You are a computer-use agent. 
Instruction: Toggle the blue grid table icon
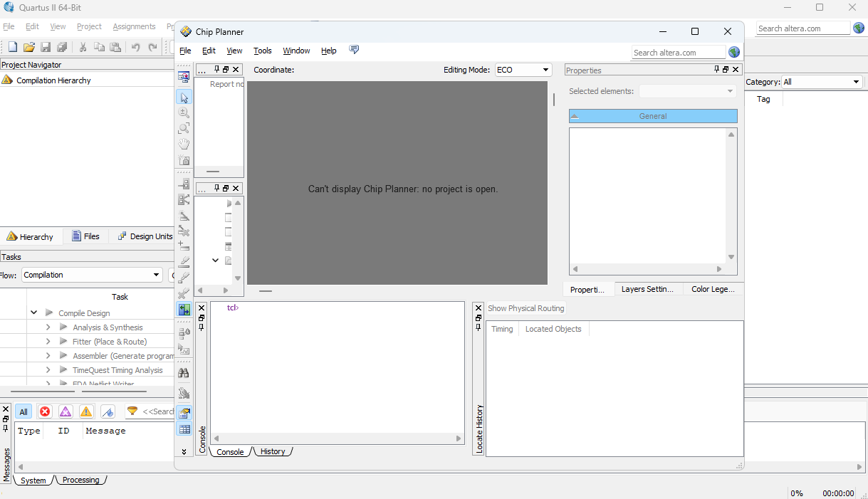click(184, 429)
